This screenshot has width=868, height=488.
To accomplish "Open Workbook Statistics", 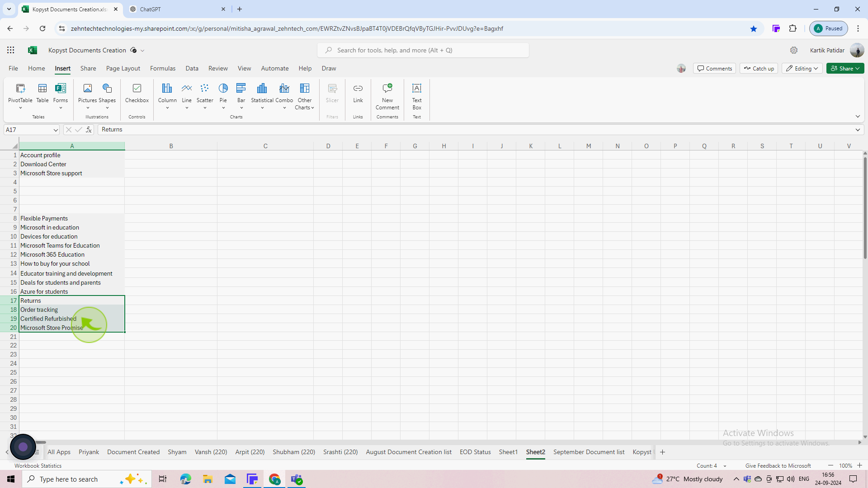I will point(38,466).
